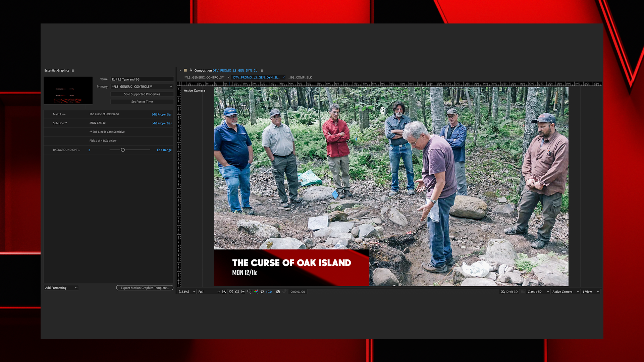Image resolution: width=644 pixels, height=362 pixels.
Task: Edit Properties for the Main Line
Action: [x=161, y=114]
